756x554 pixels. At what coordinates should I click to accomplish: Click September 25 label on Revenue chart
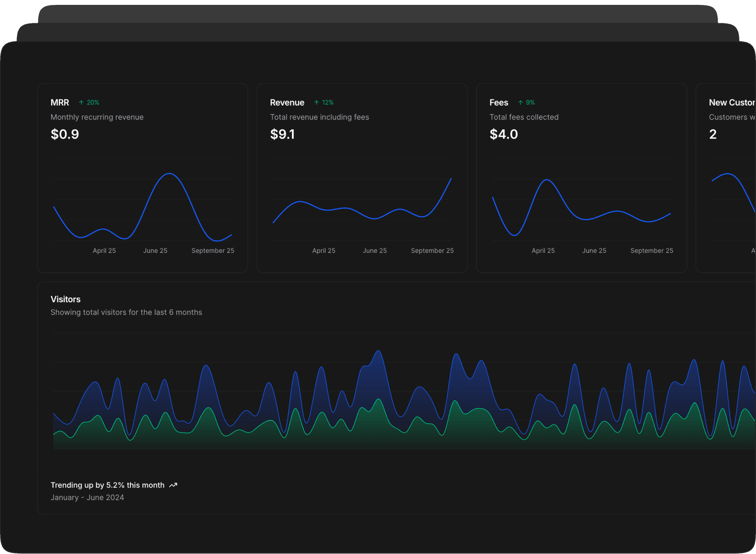[x=432, y=250]
